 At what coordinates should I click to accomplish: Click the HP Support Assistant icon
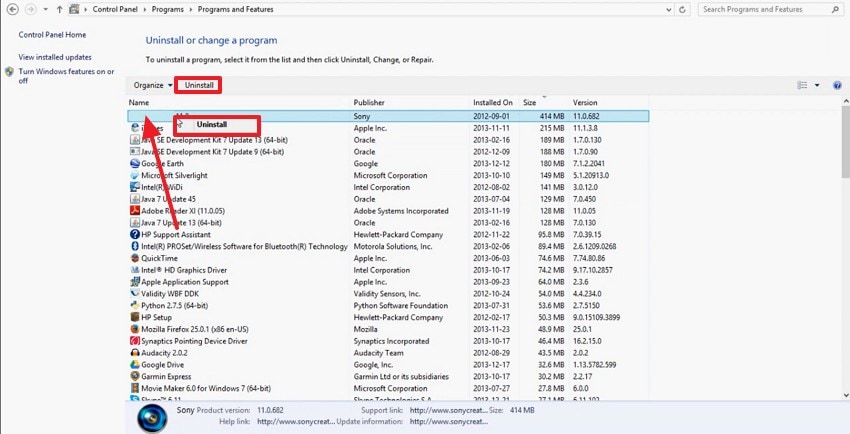click(x=134, y=235)
